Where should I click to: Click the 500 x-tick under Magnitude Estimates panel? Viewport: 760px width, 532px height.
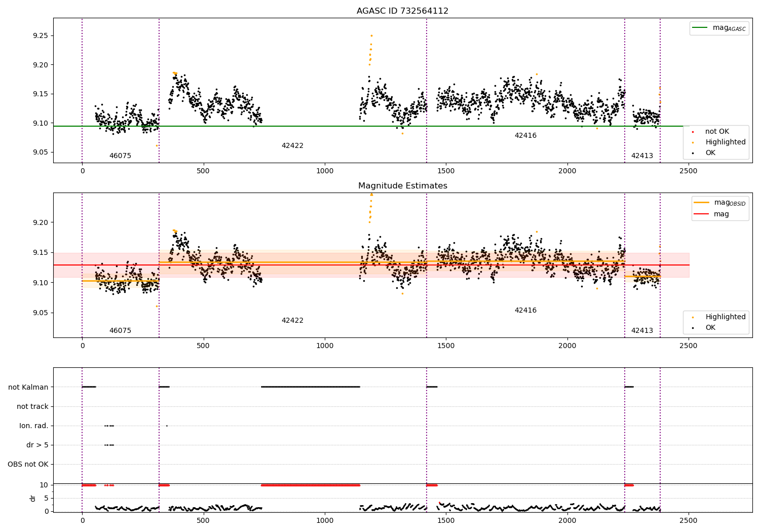203,346
